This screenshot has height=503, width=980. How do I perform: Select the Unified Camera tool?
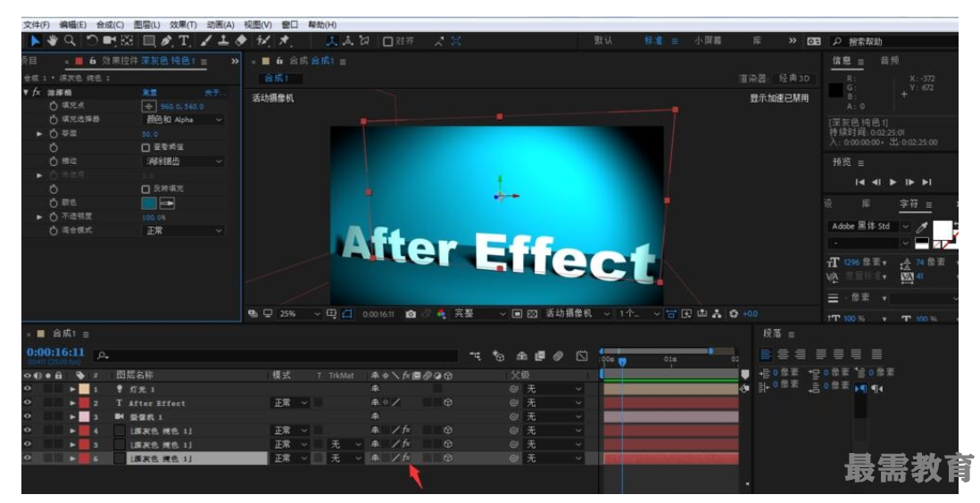[110, 41]
